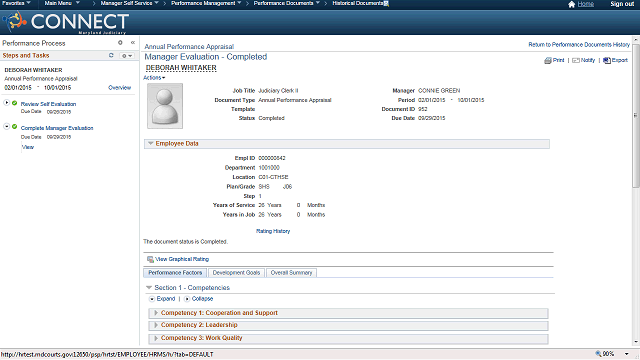Screen dimensions: 640x360
Task: Click the Expand all competencies button
Action: [x=162, y=299]
